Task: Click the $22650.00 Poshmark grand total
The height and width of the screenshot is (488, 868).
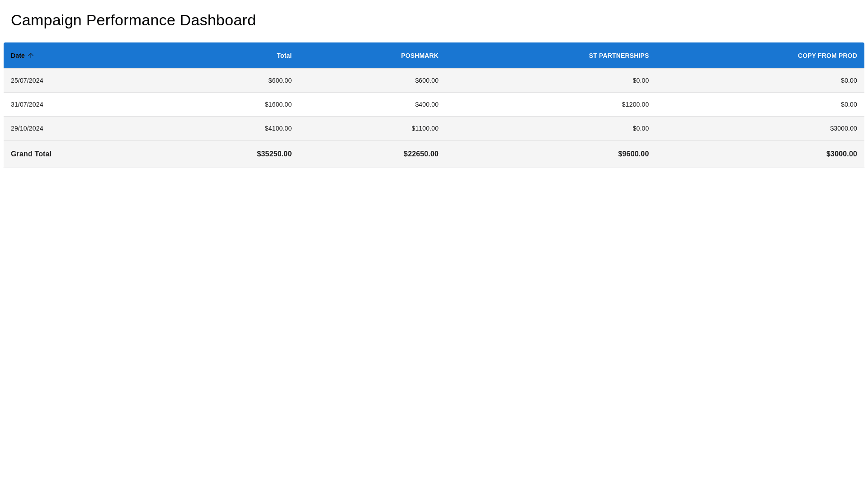Action: click(x=420, y=154)
